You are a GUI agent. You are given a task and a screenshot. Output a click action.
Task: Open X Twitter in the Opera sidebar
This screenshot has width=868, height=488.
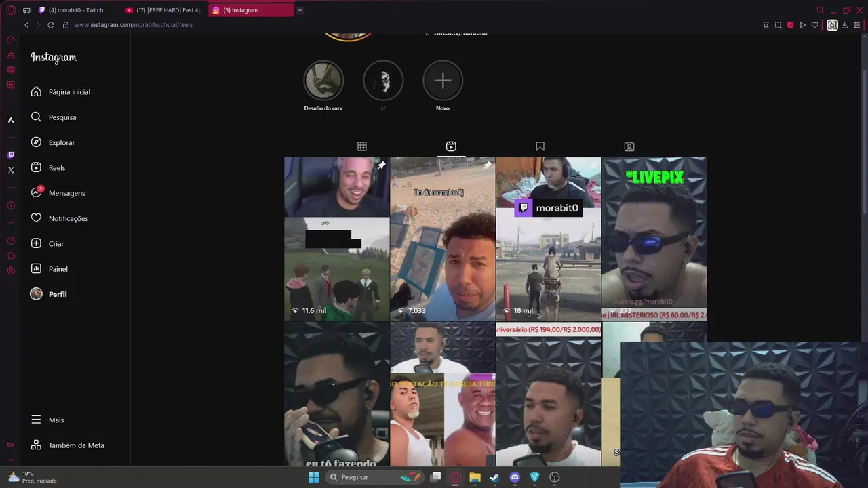(11, 170)
